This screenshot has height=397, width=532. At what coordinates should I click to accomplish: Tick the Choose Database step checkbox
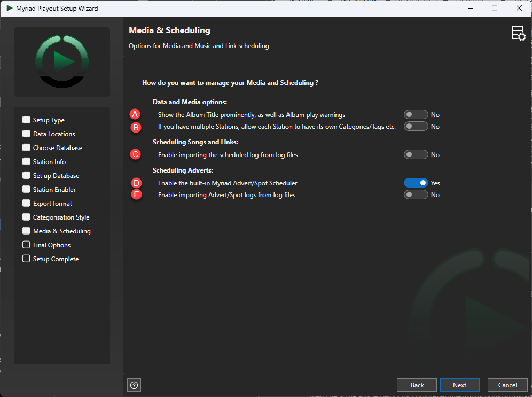coord(26,147)
